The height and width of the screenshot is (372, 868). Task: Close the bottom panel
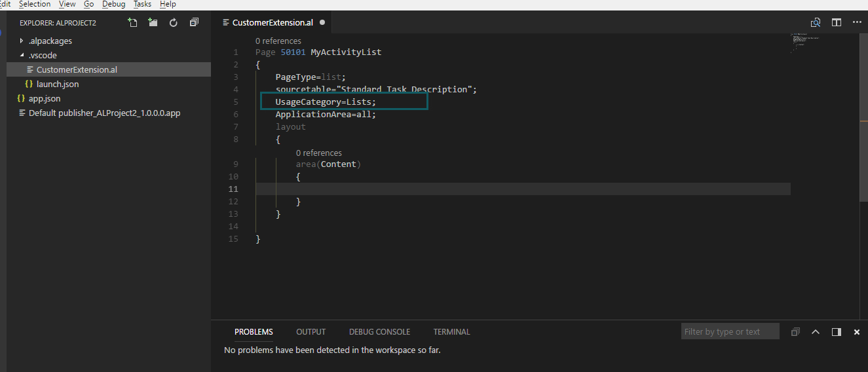click(856, 332)
